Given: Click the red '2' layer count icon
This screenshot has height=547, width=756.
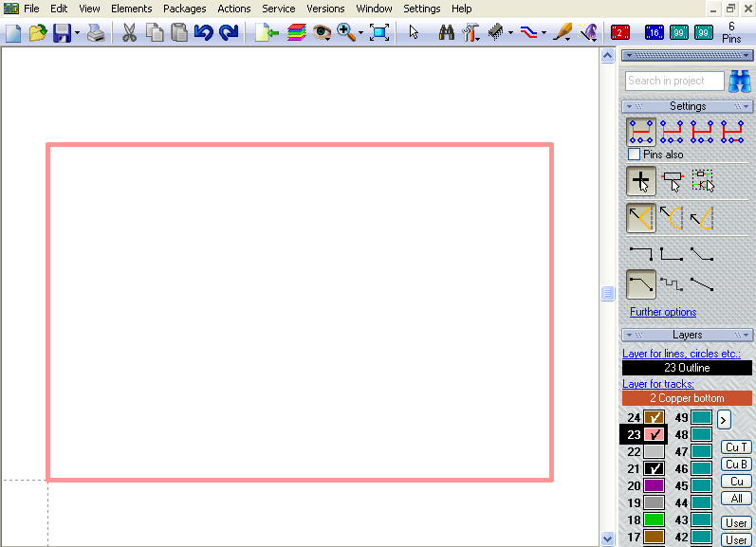Looking at the screenshot, I should 619,33.
